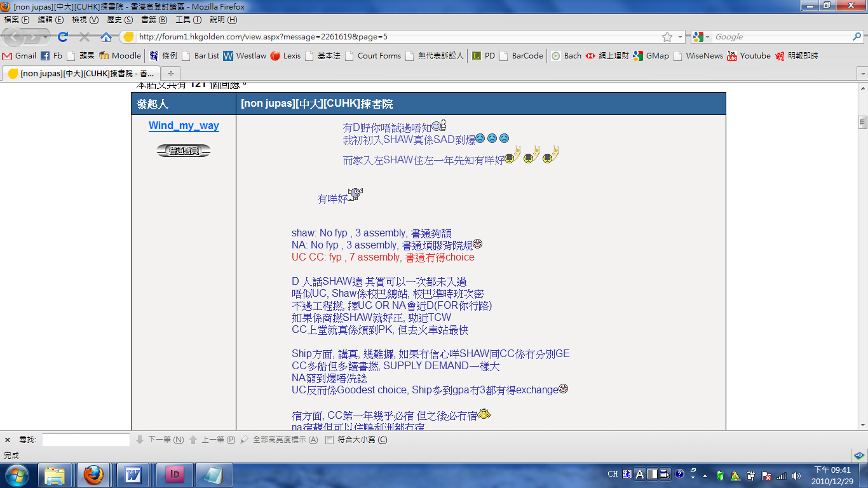
Task: Click the Firefox reload page icon
Action: click(x=63, y=37)
